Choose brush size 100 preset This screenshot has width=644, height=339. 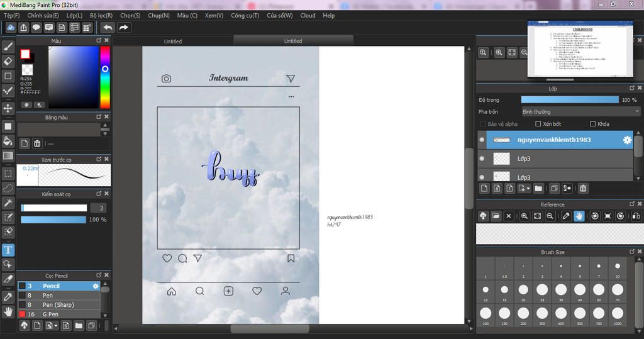[x=486, y=316]
